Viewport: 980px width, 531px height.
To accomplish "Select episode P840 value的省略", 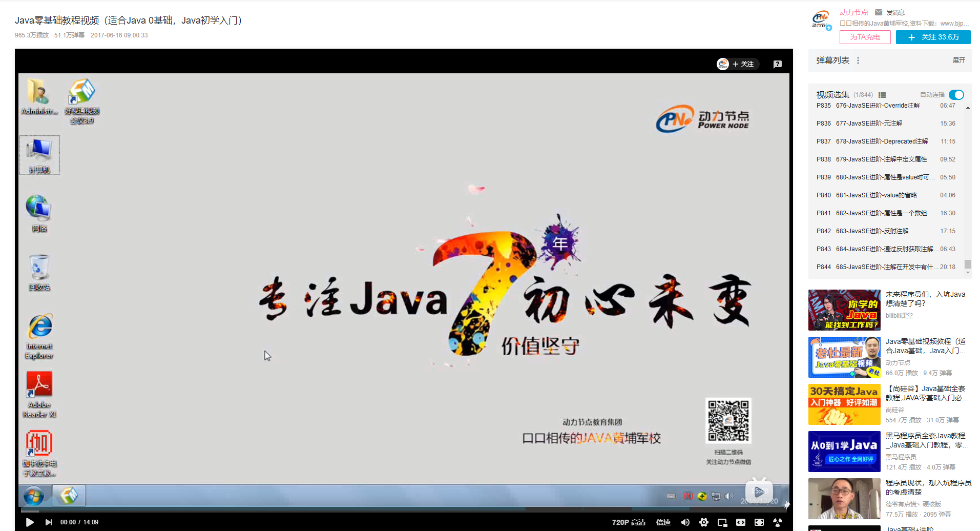I will point(886,195).
